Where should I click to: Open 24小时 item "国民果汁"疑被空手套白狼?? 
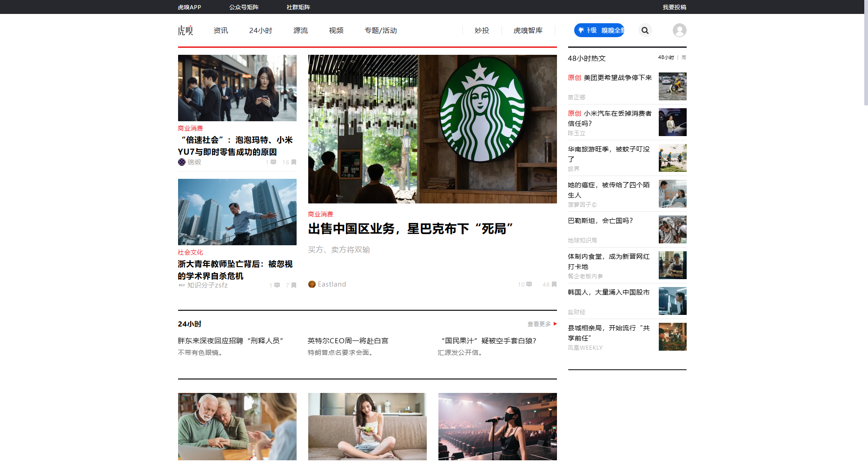coord(488,340)
